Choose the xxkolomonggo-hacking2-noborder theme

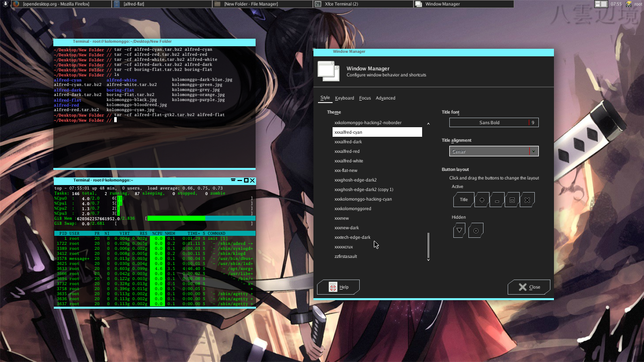(x=377, y=123)
